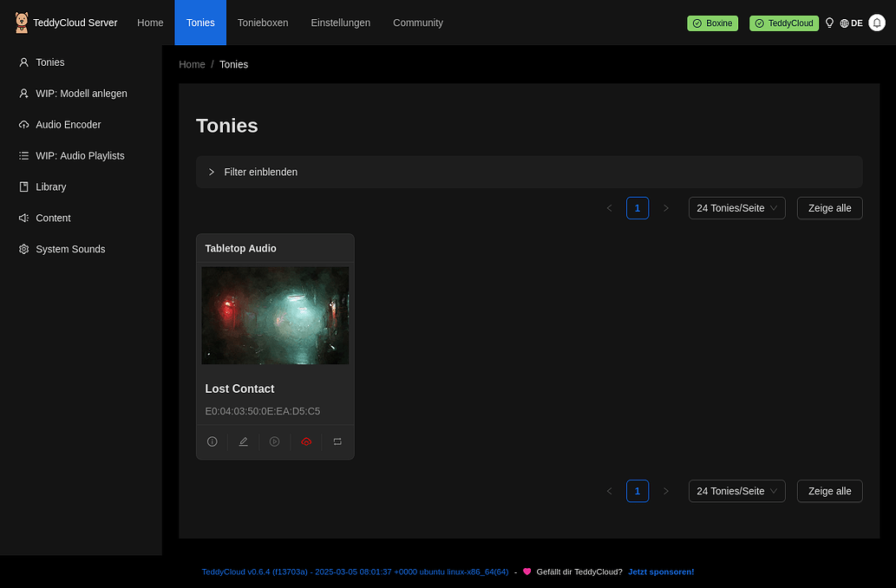The width and height of the screenshot is (896, 588).
Task: Open the Jetzt sponsoren link
Action: point(660,572)
